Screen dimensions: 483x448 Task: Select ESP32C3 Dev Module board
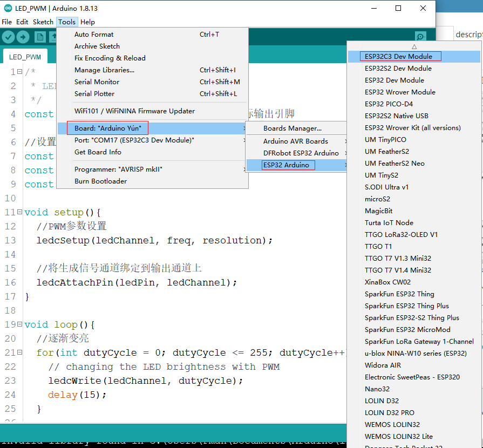coord(414,56)
